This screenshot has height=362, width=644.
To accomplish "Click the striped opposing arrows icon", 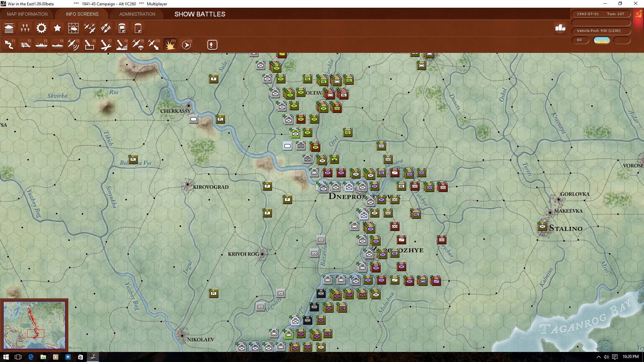I will (106, 28).
